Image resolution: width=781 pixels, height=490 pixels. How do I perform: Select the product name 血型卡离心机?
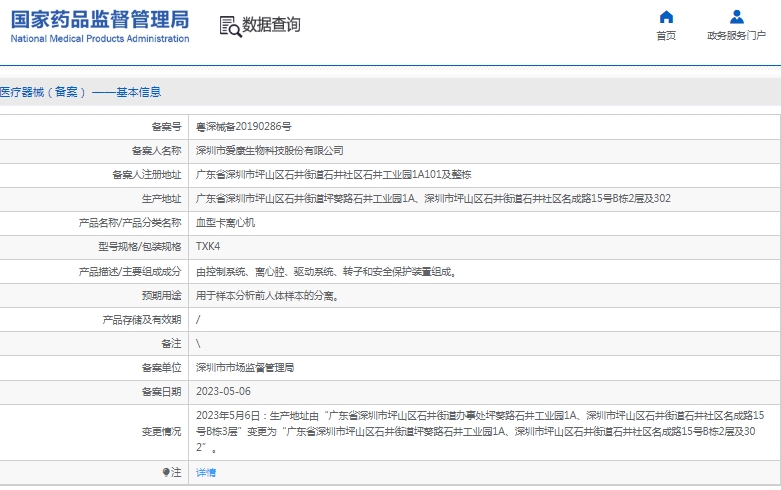coord(225,223)
